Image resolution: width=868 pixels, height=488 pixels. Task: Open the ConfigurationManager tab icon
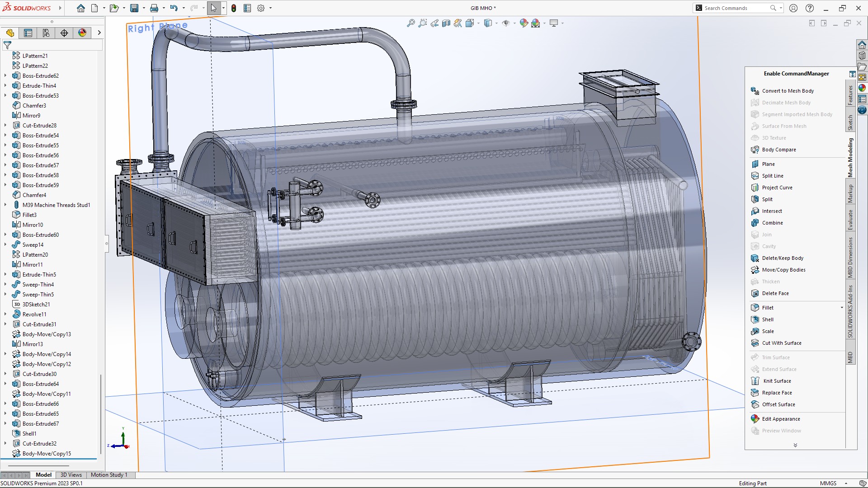point(46,33)
